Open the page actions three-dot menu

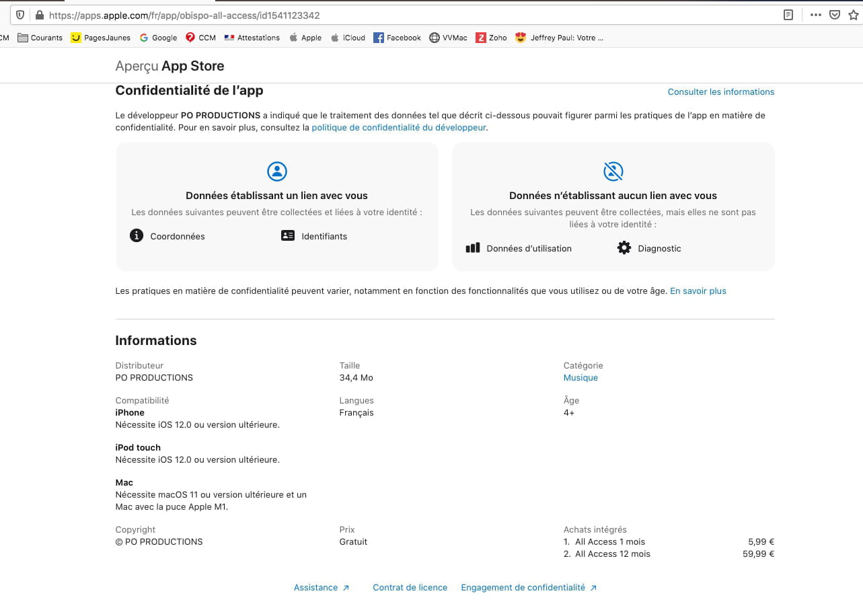(x=816, y=15)
